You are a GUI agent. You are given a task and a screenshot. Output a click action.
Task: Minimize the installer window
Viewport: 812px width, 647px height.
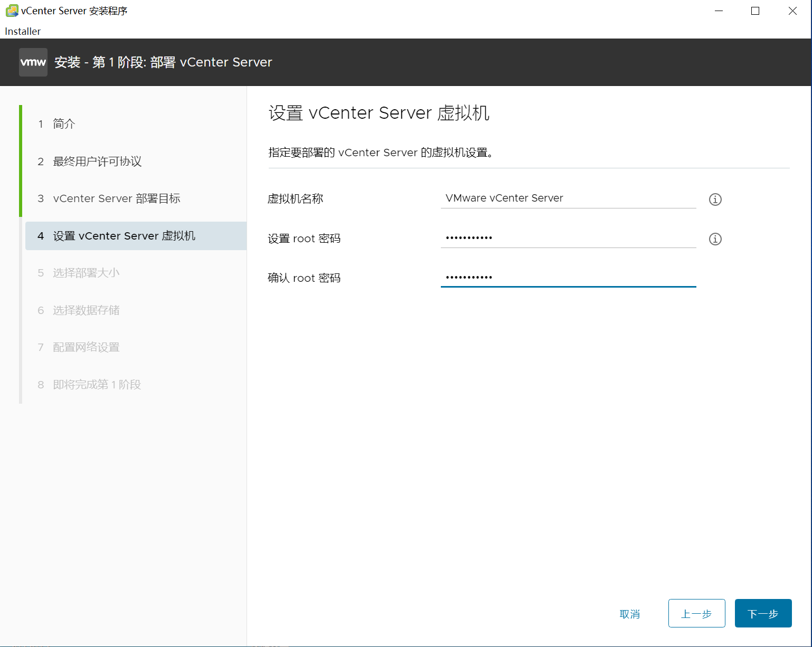(x=719, y=11)
